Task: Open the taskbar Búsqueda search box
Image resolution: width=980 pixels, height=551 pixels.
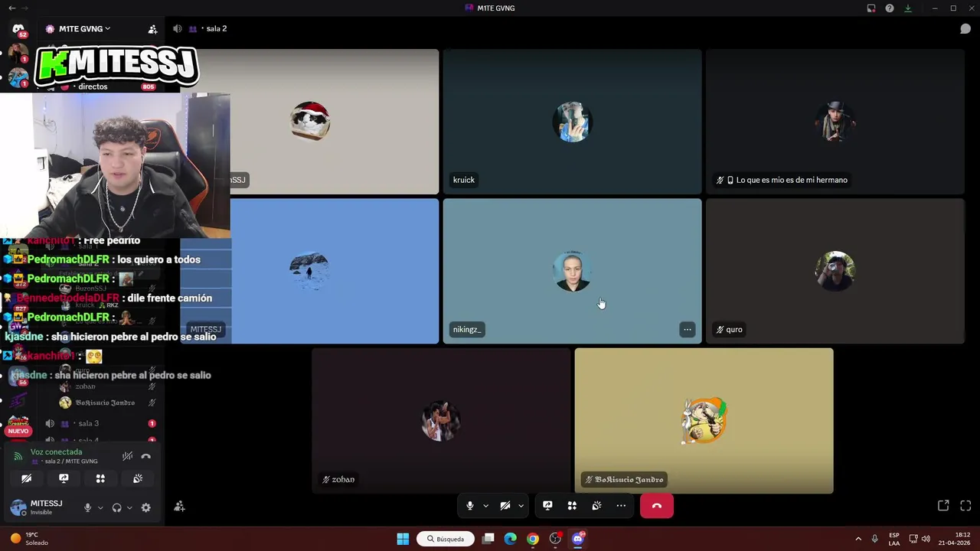Action: click(446, 539)
